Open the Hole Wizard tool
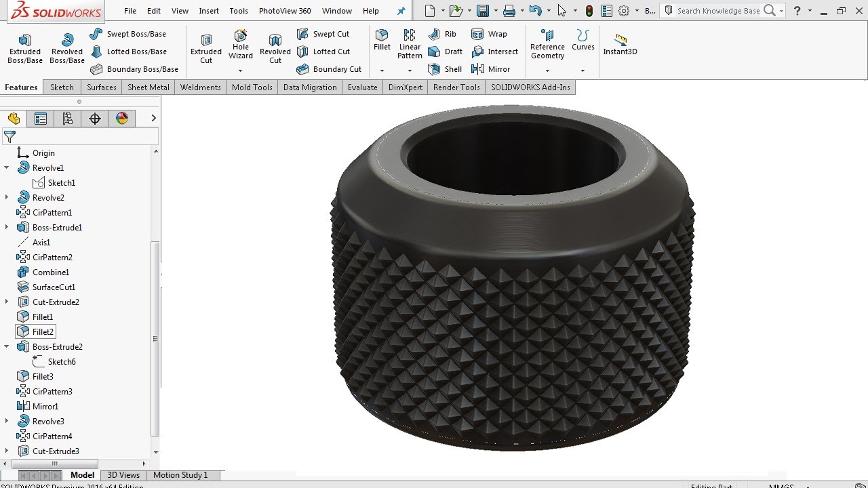 point(241,45)
